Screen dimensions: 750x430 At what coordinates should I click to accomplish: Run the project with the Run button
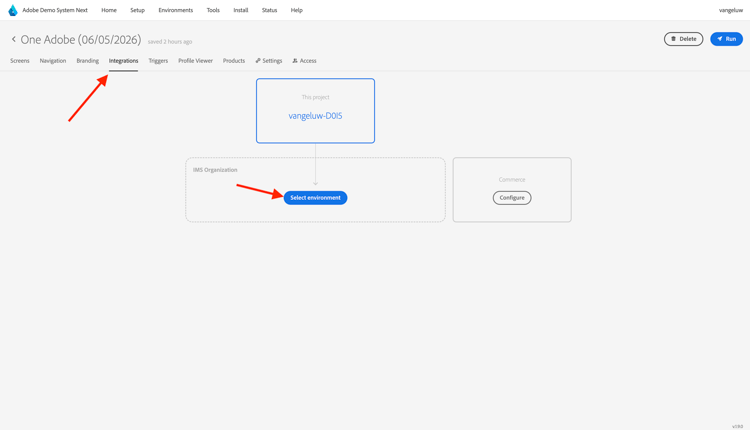click(x=726, y=39)
